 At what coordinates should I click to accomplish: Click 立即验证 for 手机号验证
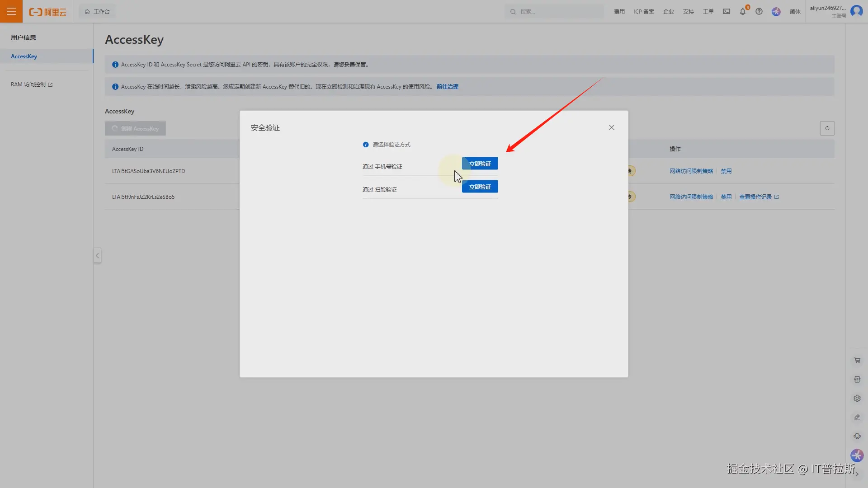[480, 164]
